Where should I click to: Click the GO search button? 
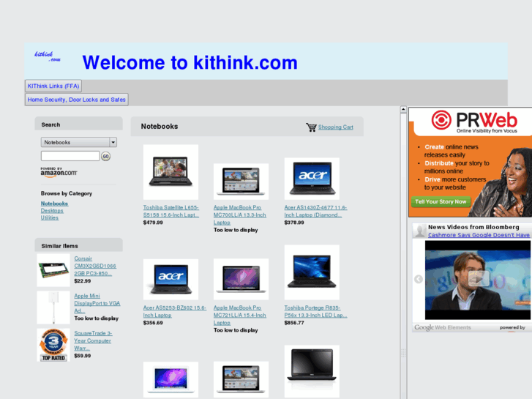106,156
